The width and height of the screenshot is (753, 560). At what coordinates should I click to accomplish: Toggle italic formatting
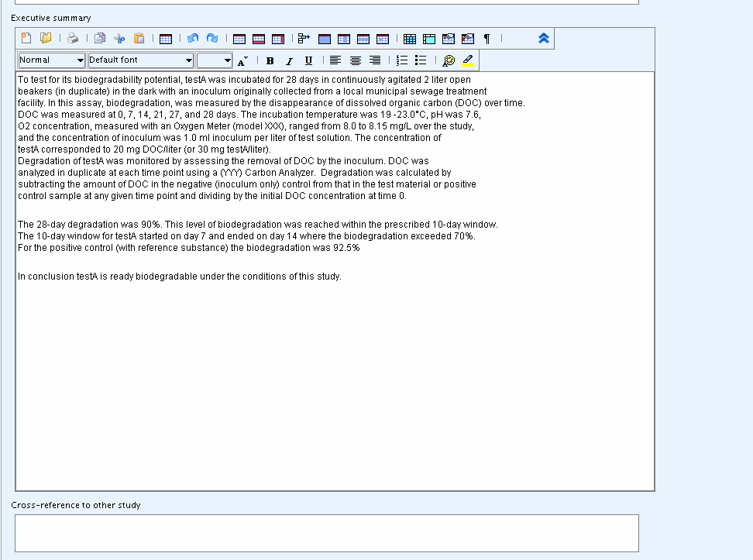pos(289,60)
